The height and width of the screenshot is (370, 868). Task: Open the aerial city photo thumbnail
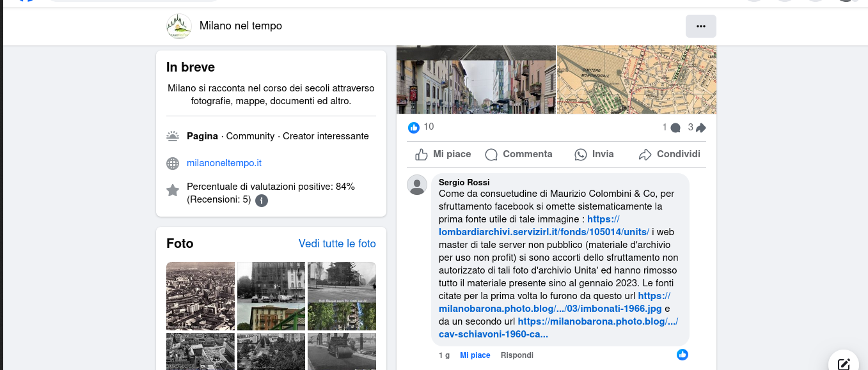point(200,295)
